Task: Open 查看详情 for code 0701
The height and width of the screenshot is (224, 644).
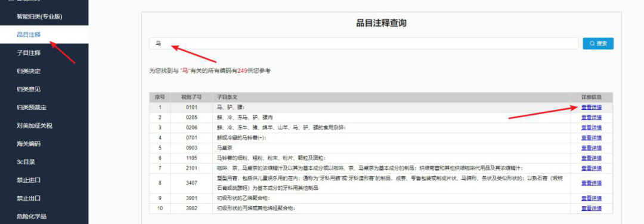Action: [592, 137]
